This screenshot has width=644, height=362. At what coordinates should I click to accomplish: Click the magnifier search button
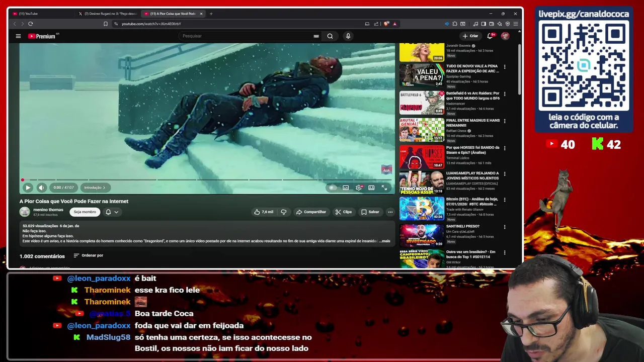point(330,36)
